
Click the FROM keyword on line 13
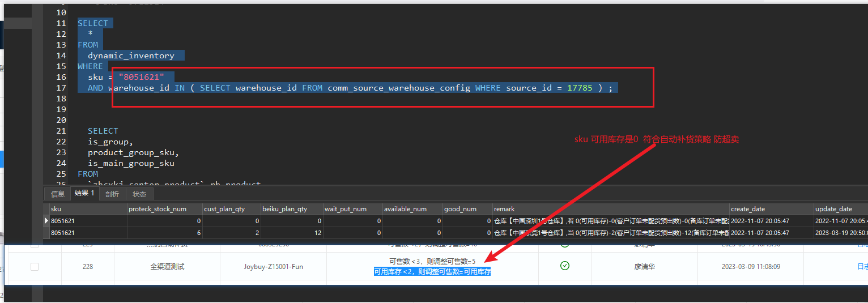click(88, 45)
